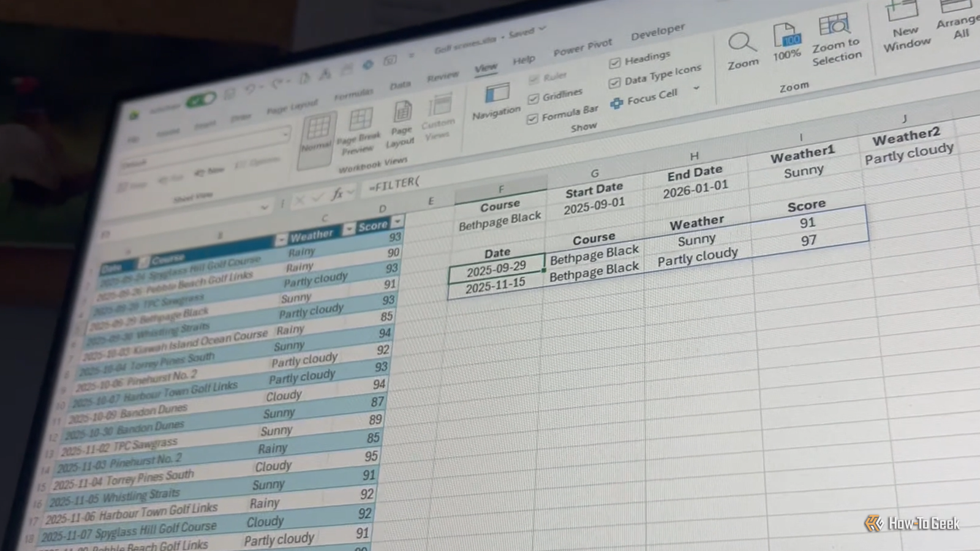Expand the Focus Cell dropdown arrow
The height and width of the screenshot is (551, 980).
coord(696,88)
